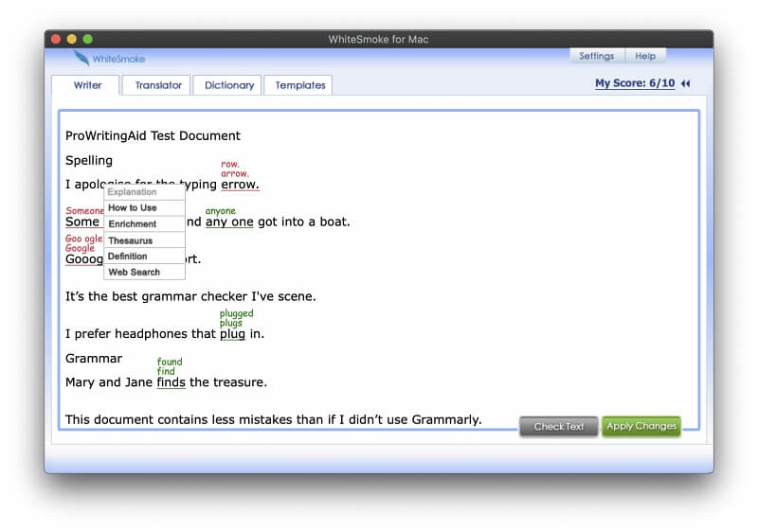
Task: Click the word 'headphones' in the editor
Action: point(152,333)
